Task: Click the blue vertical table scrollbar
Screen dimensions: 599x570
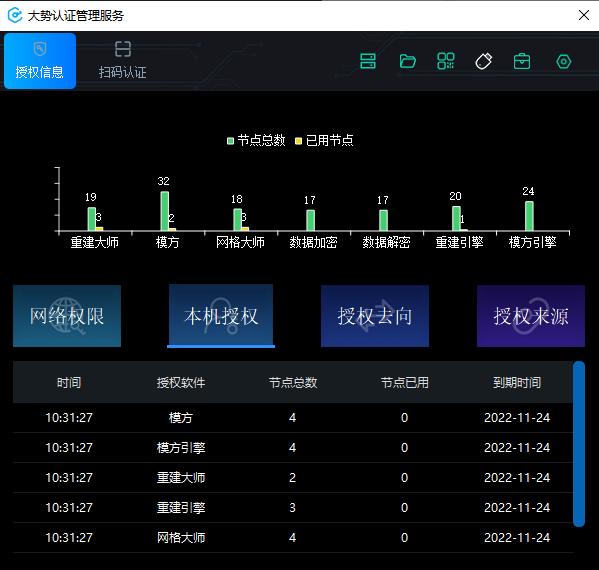Action: coord(579,444)
